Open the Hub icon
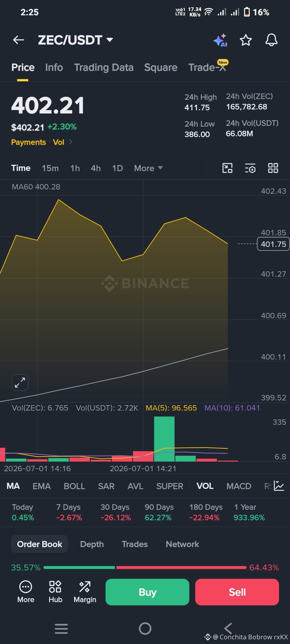This screenshot has width=290, height=644. click(x=55, y=592)
